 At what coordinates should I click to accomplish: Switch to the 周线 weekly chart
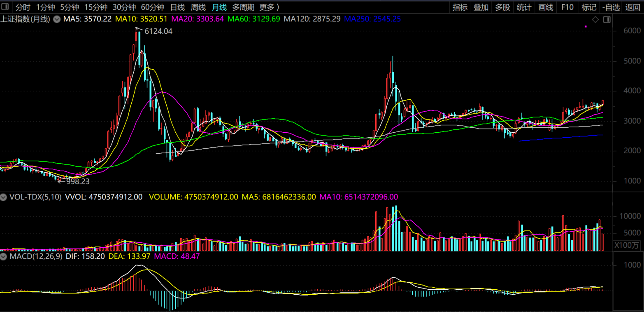coord(198,7)
